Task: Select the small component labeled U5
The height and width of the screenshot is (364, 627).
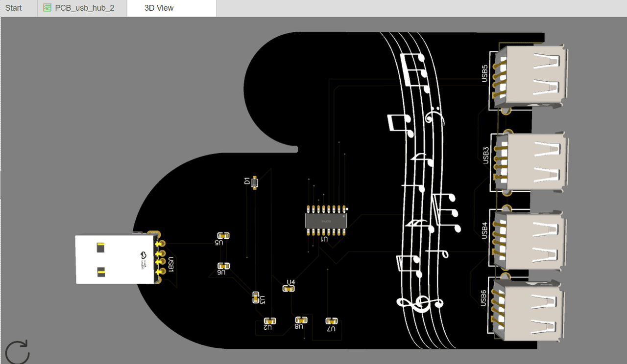Action: [223, 236]
